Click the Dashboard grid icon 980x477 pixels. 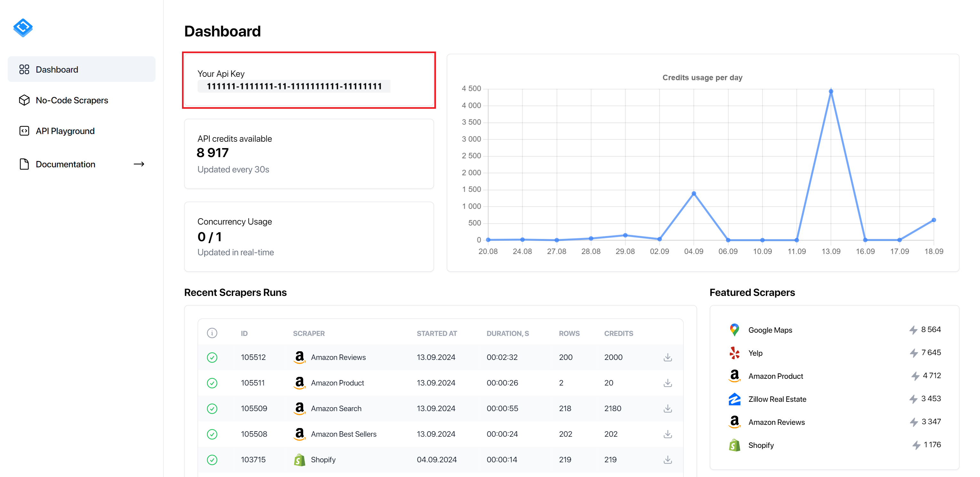[24, 69]
